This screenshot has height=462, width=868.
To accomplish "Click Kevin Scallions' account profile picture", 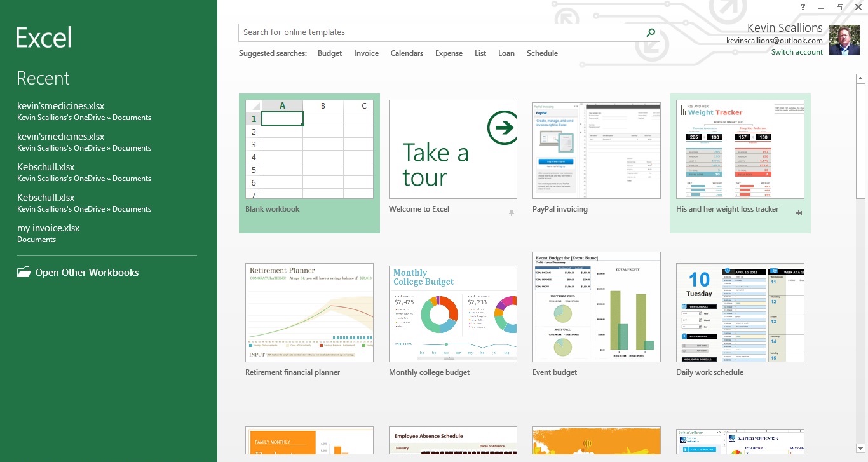I will (x=844, y=39).
